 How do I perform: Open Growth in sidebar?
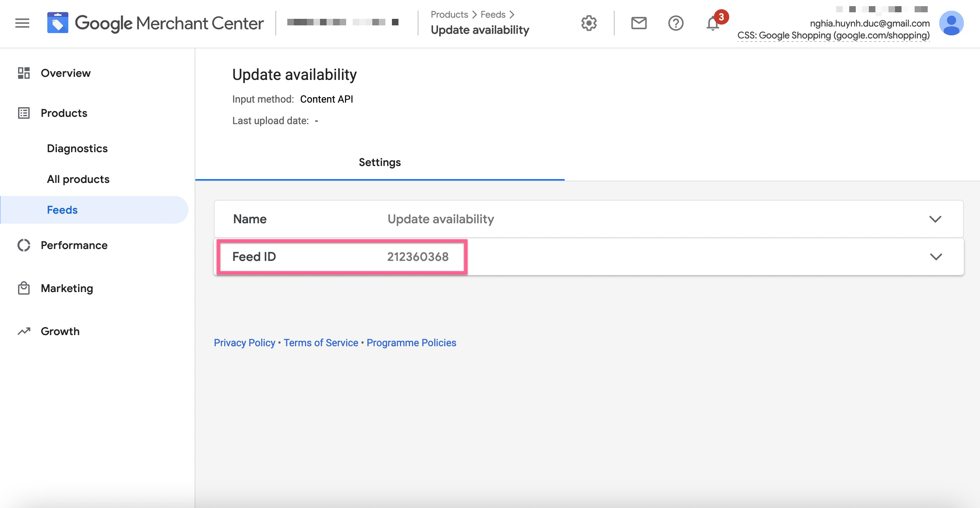(60, 331)
